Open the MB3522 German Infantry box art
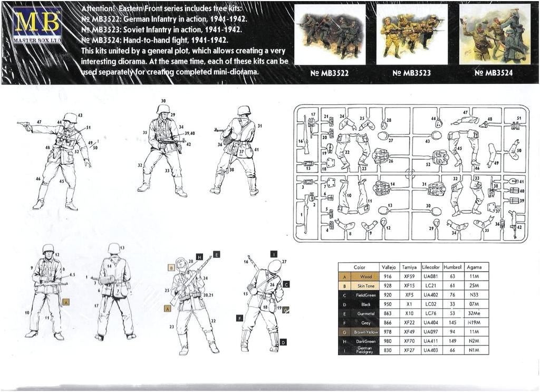Screen dimensions: 540x392 [x=330, y=34]
